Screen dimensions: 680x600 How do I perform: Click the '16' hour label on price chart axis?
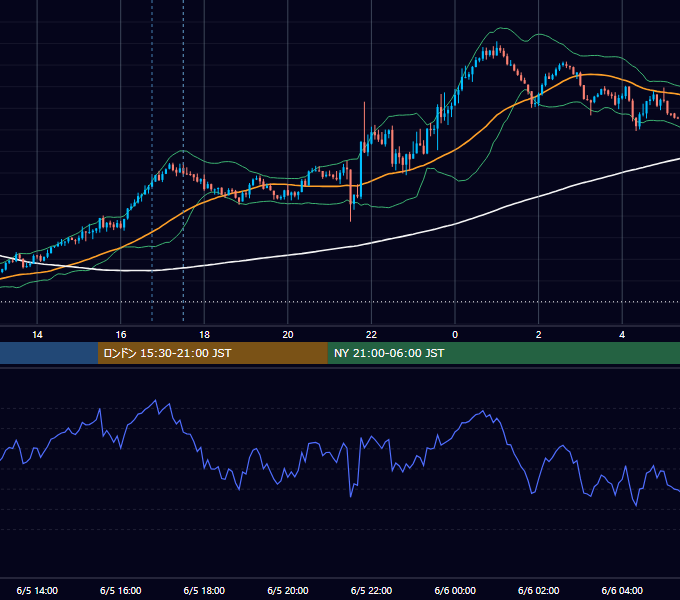click(121, 335)
